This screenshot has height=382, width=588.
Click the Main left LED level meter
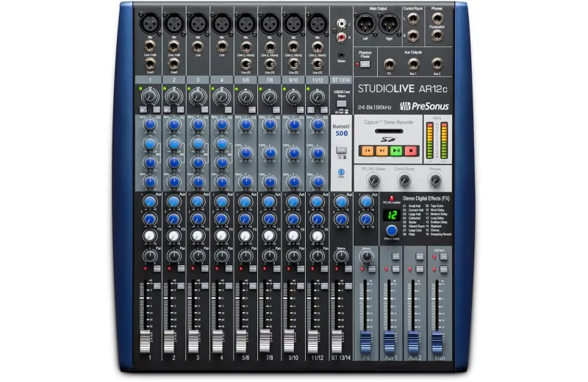[430, 140]
